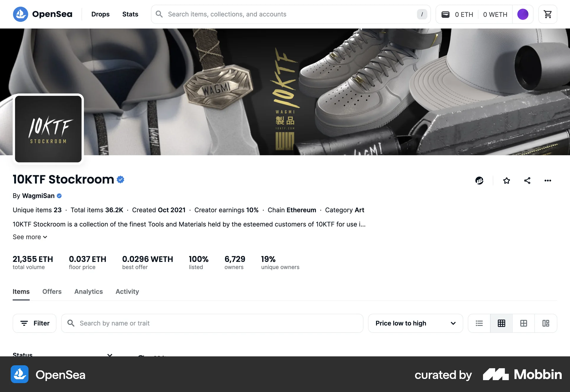570x392 pixels.
Task: Visit the WagmiSan creator profile
Action: (x=38, y=196)
